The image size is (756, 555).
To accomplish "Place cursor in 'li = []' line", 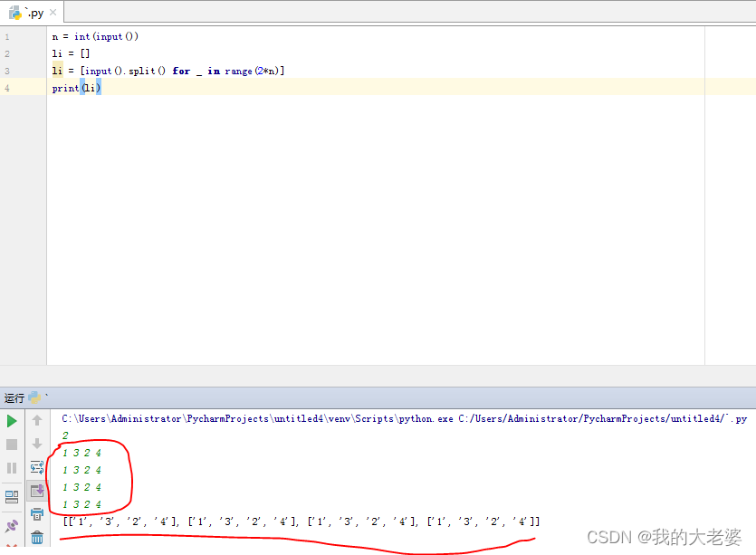I will click(71, 53).
